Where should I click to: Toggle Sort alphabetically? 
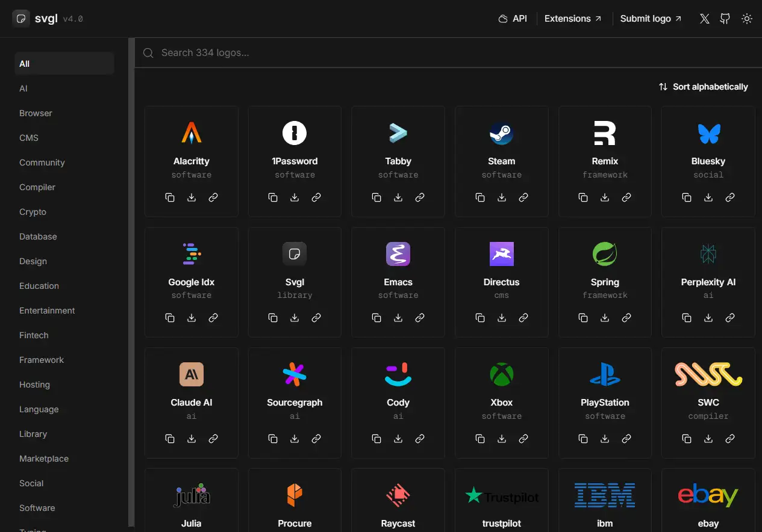[704, 87]
